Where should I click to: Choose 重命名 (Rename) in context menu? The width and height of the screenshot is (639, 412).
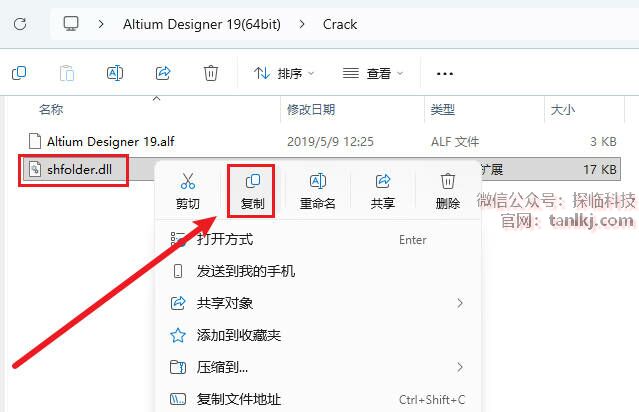317,191
